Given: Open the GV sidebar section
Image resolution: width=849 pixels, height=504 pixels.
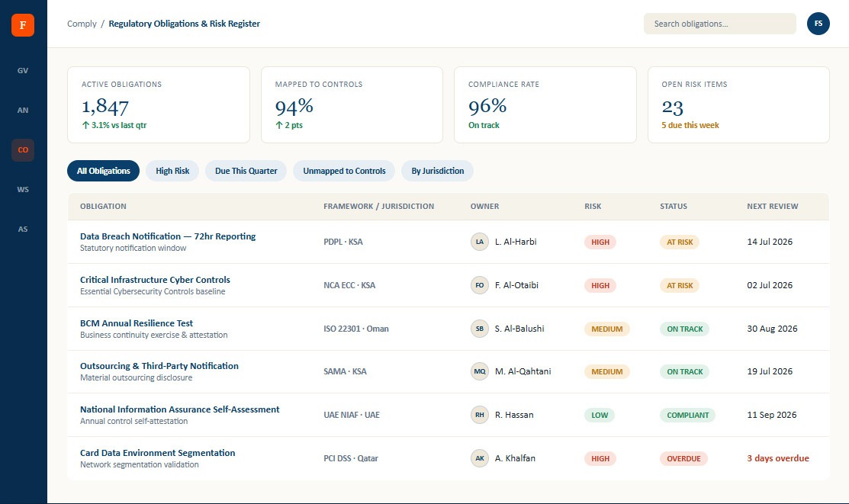Looking at the screenshot, I should (x=23, y=70).
